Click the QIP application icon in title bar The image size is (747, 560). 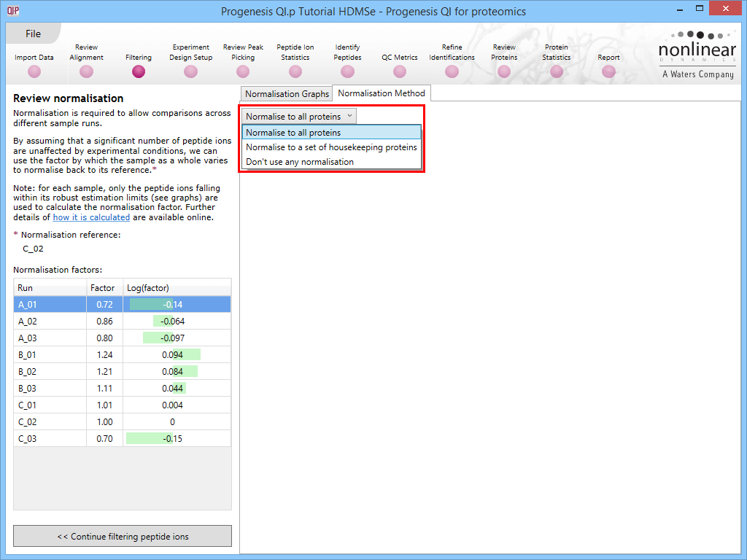pos(13,10)
